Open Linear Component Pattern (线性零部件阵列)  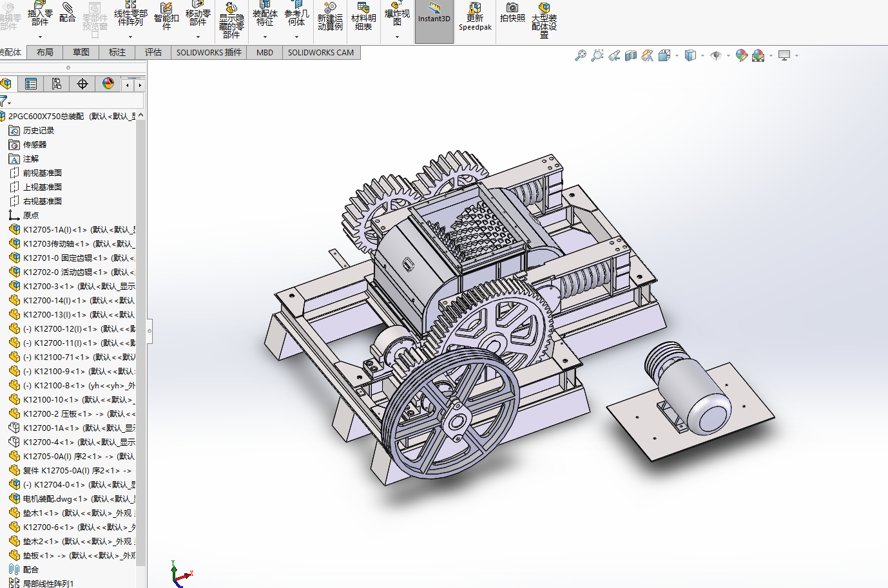coord(131,13)
